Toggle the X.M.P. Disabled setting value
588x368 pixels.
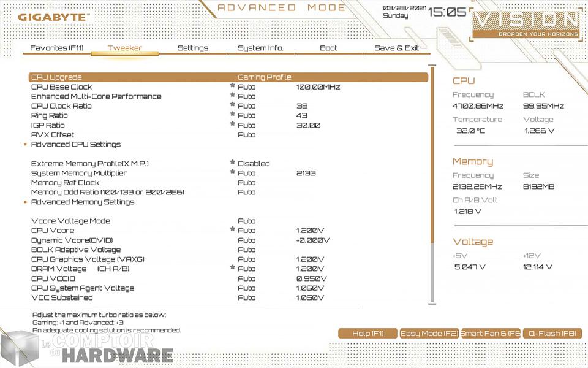click(x=254, y=164)
